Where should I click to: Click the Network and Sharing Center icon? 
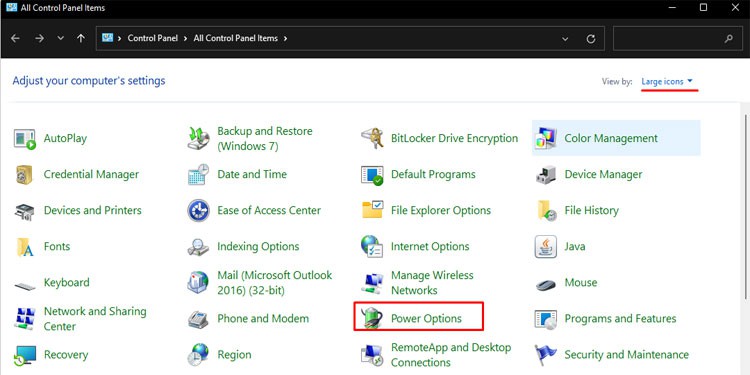click(x=25, y=319)
